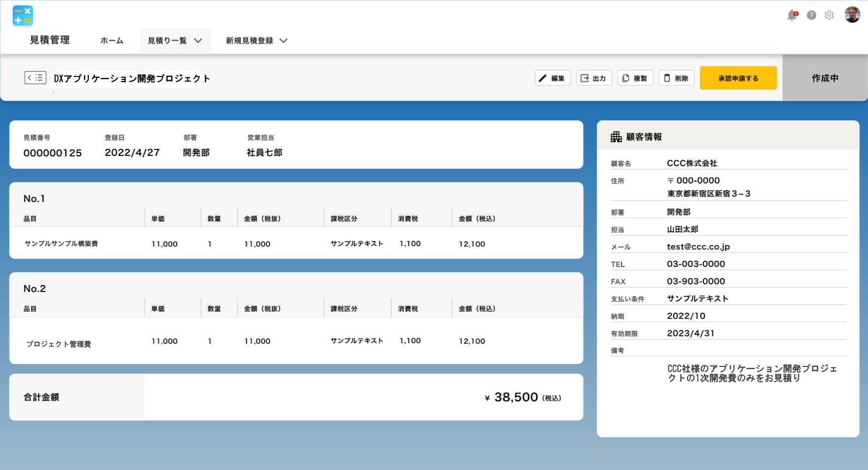
Task: Select the サンプルサンプル構築費 line item
Action: (62, 243)
